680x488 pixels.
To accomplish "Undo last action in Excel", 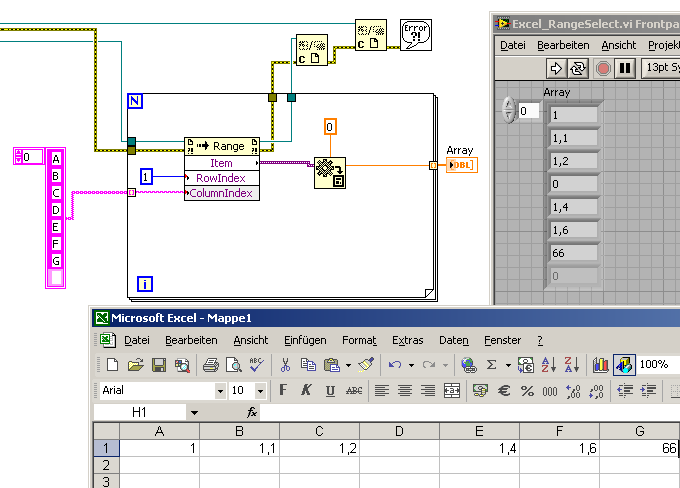I will point(395,365).
